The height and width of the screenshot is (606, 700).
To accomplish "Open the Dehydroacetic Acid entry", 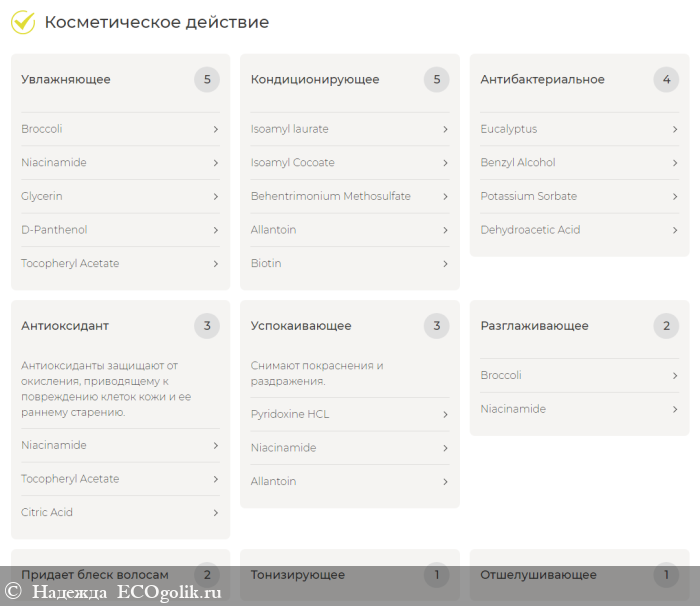I will [x=530, y=230].
